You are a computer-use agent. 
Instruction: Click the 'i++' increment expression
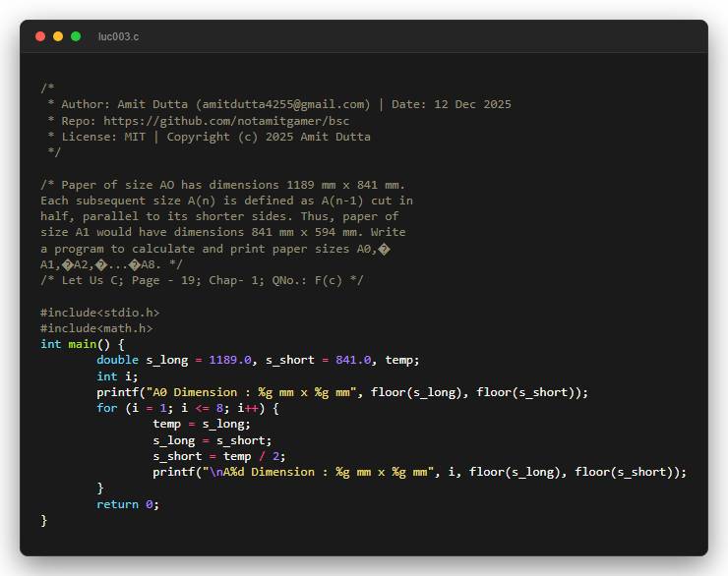click(248, 408)
